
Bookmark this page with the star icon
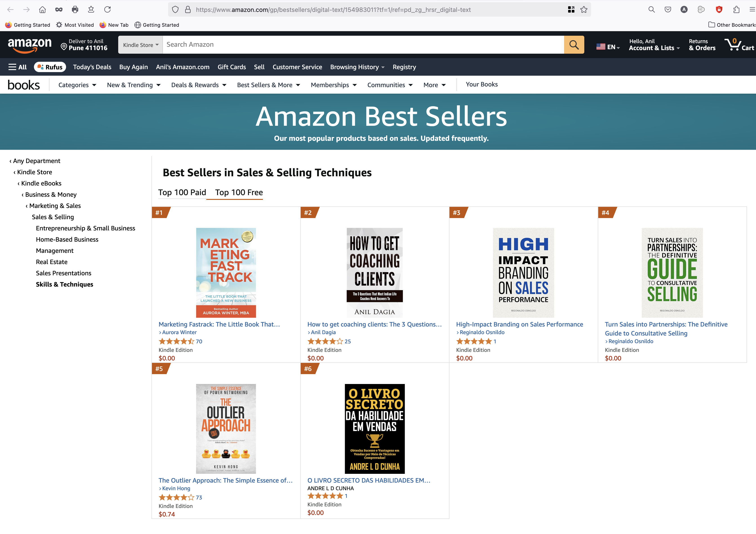pos(584,9)
